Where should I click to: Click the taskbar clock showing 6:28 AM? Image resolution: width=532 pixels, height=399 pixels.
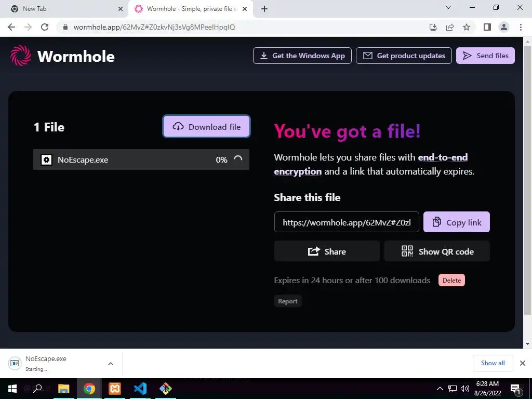[487, 389]
